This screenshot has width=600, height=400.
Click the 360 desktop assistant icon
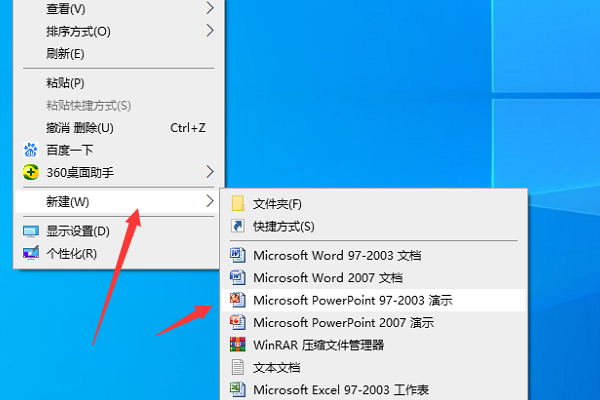[31, 172]
